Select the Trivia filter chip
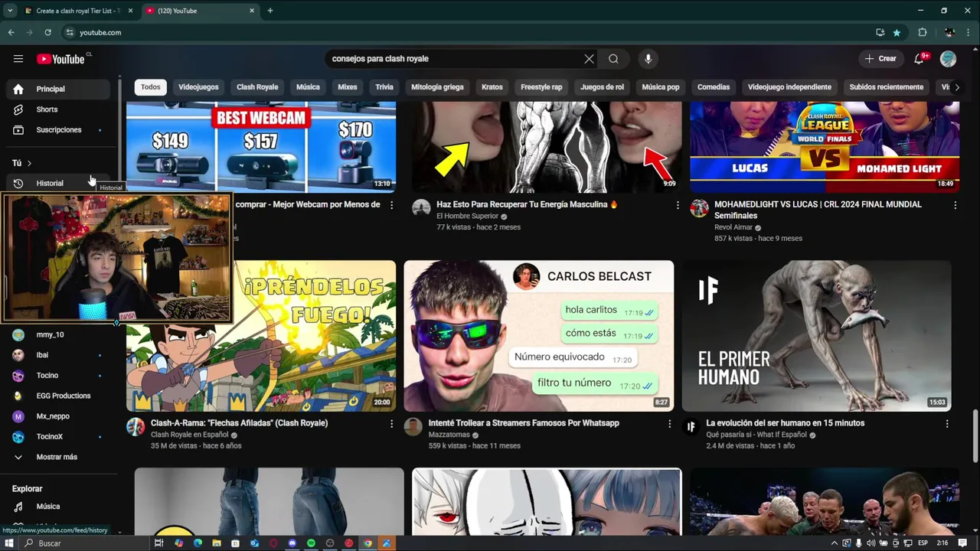Viewport: 980px width, 551px height. [384, 87]
